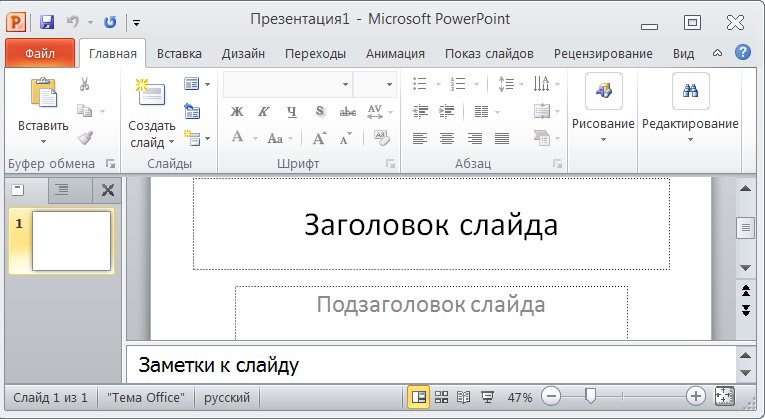
Task: Center the text
Action: [x=447, y=139]
